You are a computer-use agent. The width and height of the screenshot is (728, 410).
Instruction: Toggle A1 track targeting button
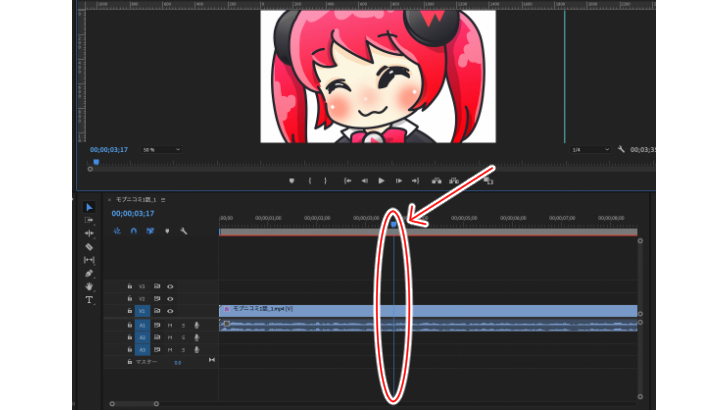pos(142,325)
